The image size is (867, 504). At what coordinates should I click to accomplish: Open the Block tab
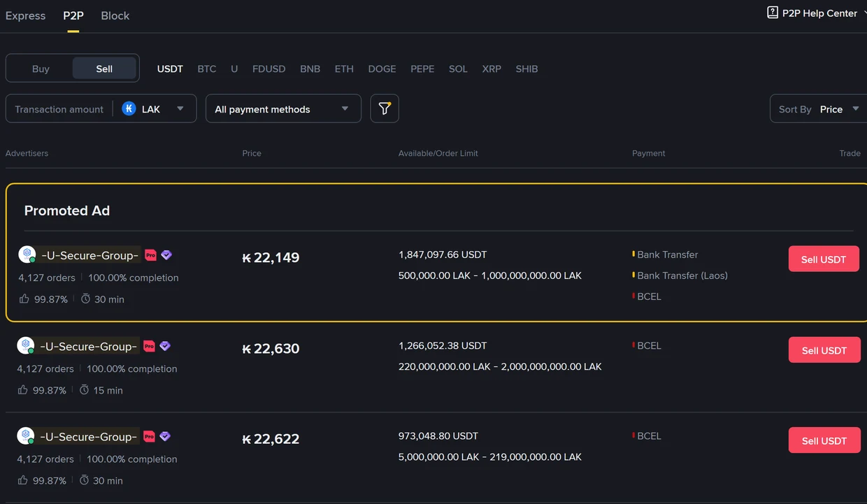(115, 15)
